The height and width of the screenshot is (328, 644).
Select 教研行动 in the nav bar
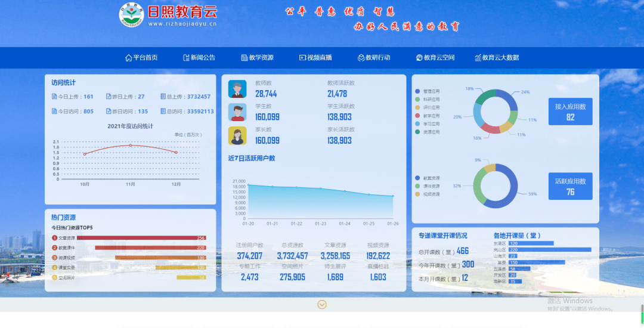coord(374,58)
